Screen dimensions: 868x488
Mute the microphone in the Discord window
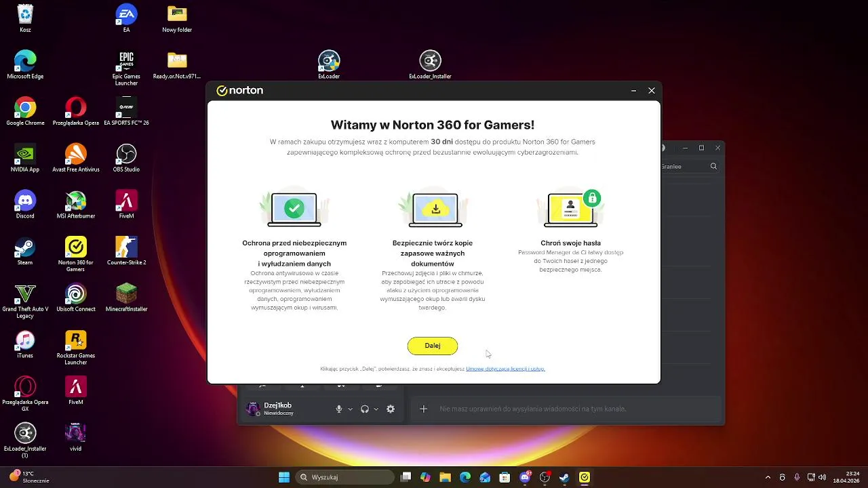[x=339, y=409]
